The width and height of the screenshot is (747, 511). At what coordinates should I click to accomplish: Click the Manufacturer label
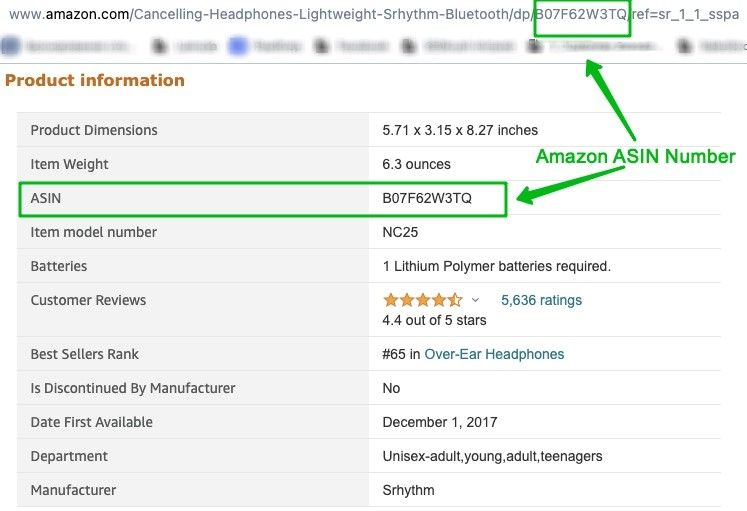click(73, 490)
